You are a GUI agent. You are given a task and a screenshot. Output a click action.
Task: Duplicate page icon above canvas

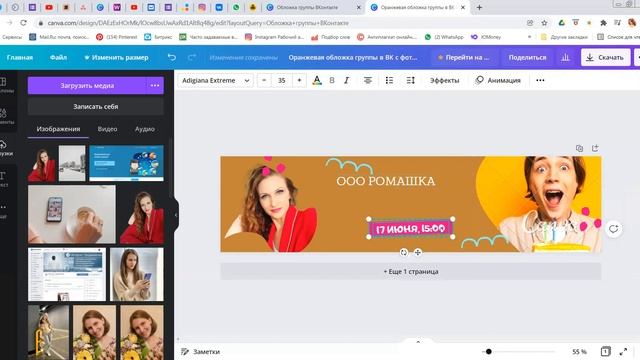[579, 148]
